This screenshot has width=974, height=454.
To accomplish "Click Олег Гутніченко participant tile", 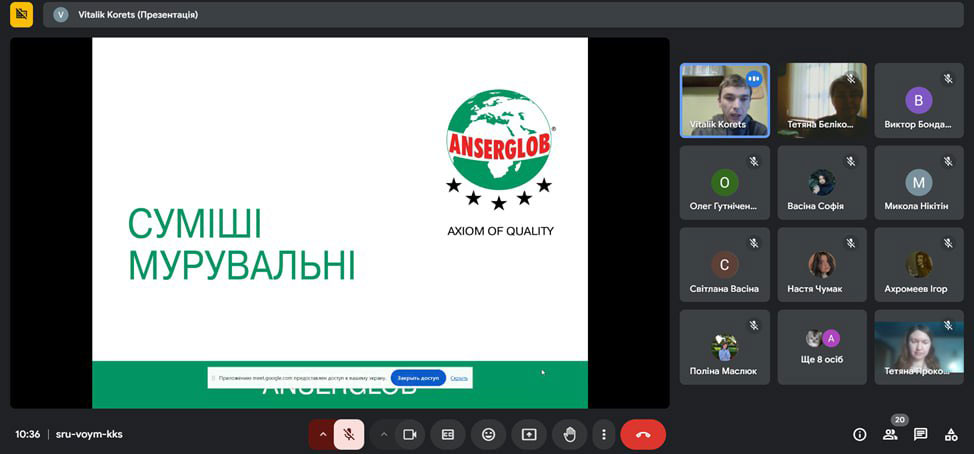I will (725, 183).
